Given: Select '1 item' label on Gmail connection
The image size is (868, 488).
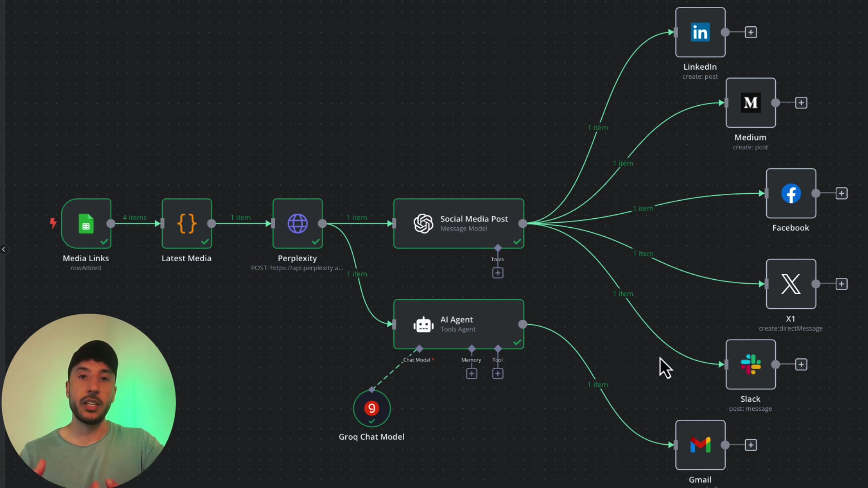Looking at the screenshot, I should point(598,385).
